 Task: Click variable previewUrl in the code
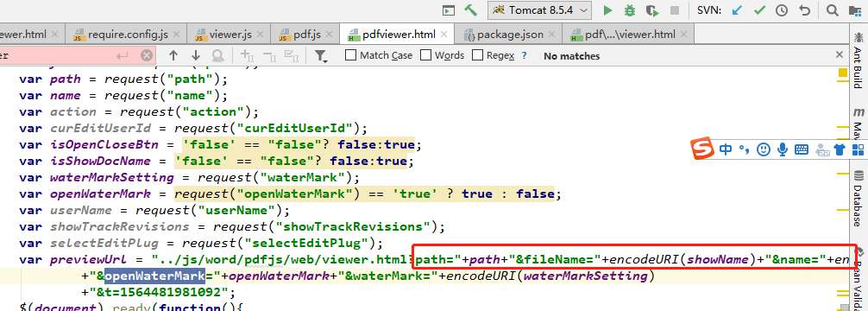point(89,259)
